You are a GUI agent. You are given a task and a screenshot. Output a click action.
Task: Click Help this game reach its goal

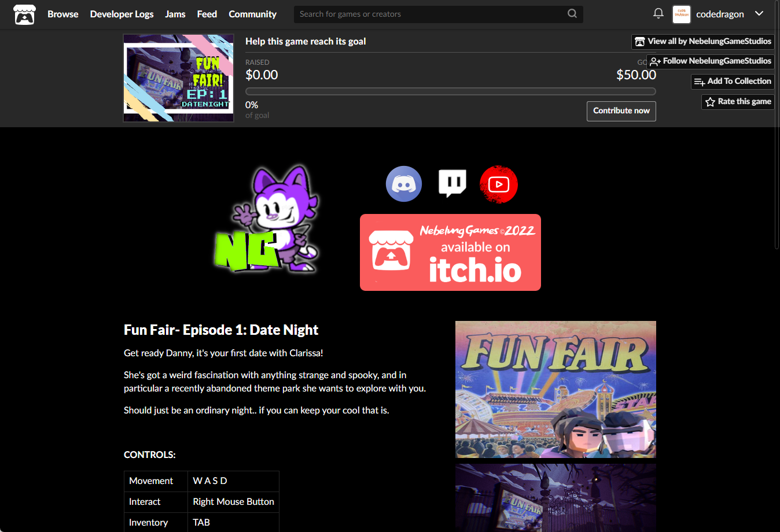tap(306, 42)
